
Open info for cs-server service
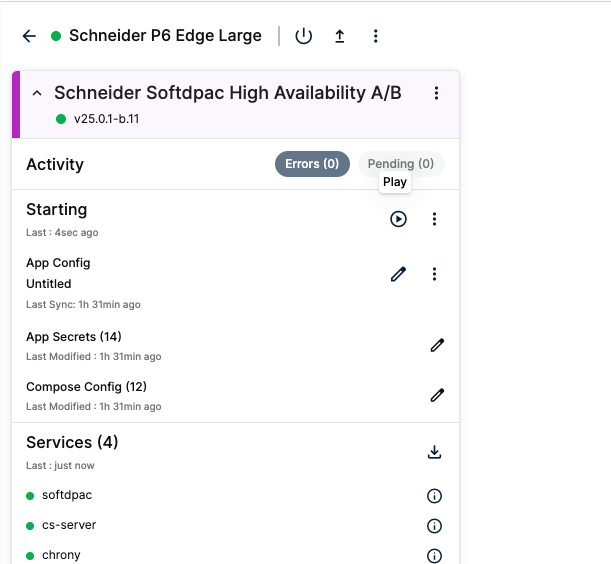pyautogui.click(x=434, y=526)
